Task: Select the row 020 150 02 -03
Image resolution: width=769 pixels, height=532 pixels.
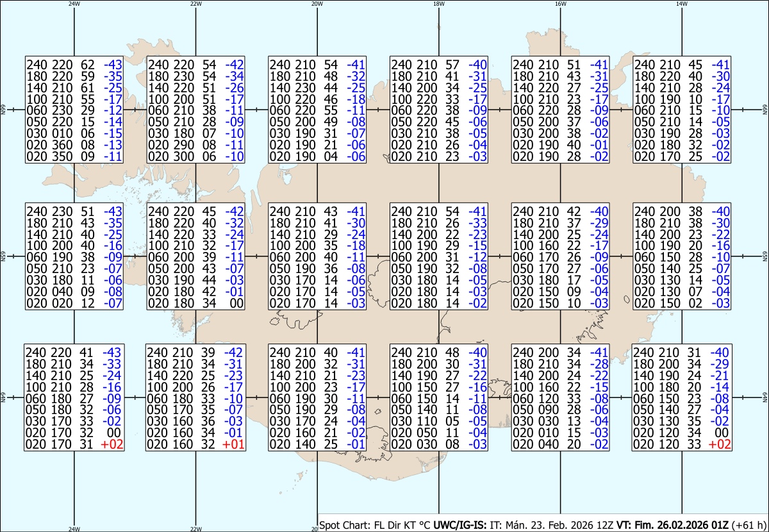Action: point(682,304)
